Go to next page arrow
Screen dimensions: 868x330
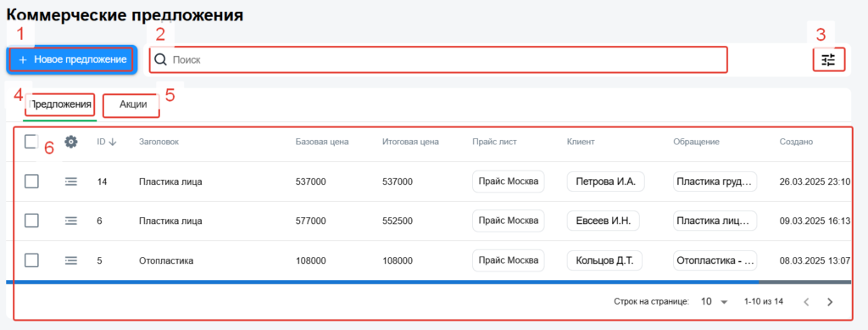[829, 302]
